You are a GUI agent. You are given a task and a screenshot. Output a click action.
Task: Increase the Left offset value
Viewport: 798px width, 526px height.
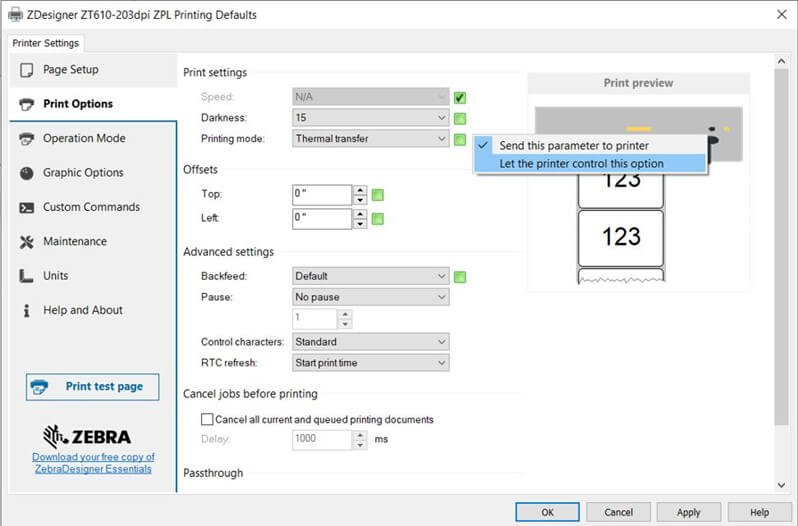pos(360,214)
